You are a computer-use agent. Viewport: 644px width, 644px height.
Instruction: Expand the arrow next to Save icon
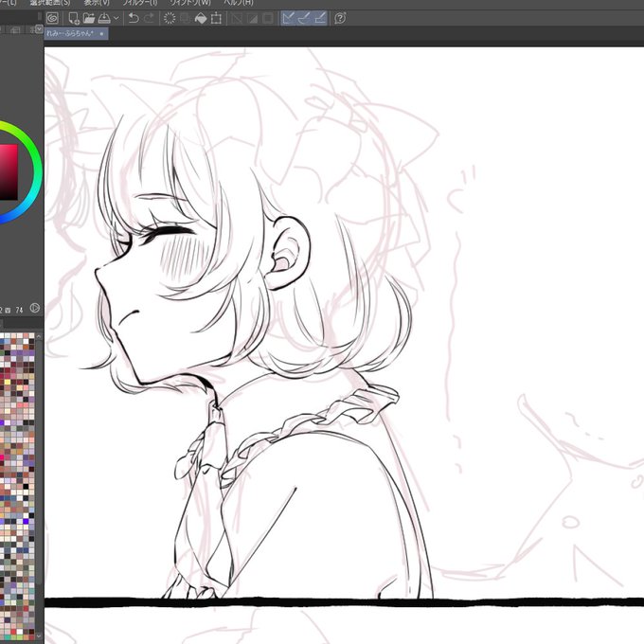(x=116, y=18)
